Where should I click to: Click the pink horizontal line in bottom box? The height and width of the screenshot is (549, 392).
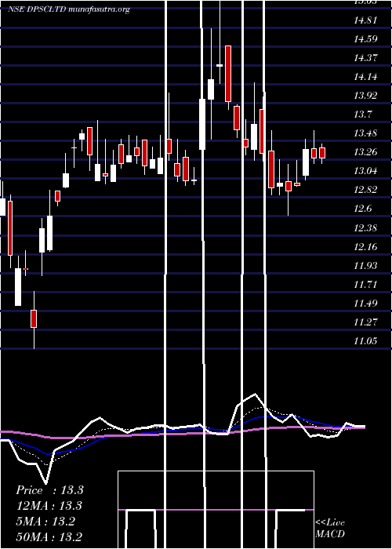[x=216, y=510]
